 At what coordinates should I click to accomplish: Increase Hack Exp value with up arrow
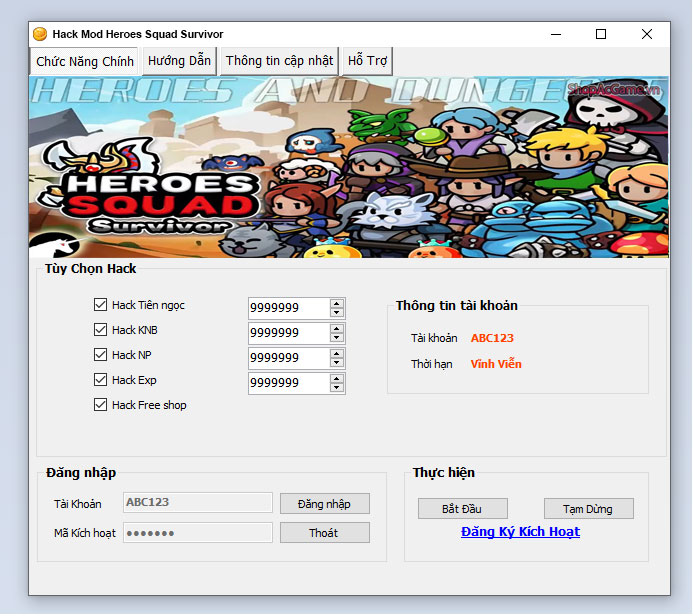337,379
